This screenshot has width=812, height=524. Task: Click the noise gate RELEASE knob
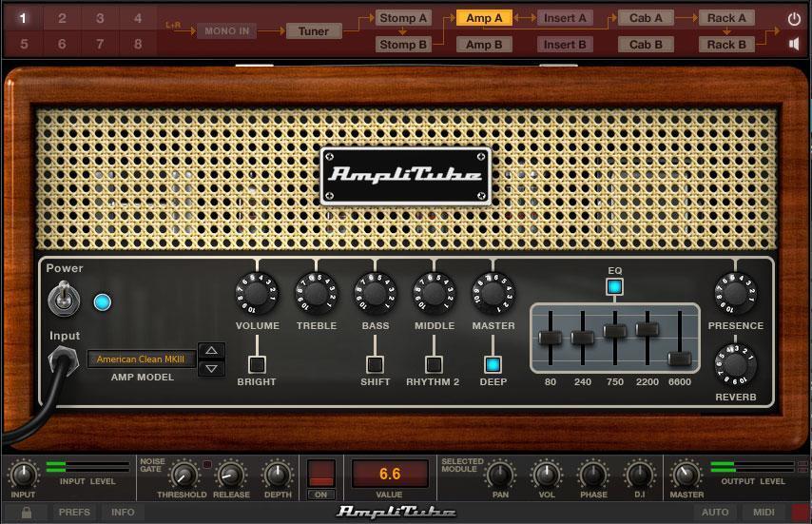[x=231, y=475]
